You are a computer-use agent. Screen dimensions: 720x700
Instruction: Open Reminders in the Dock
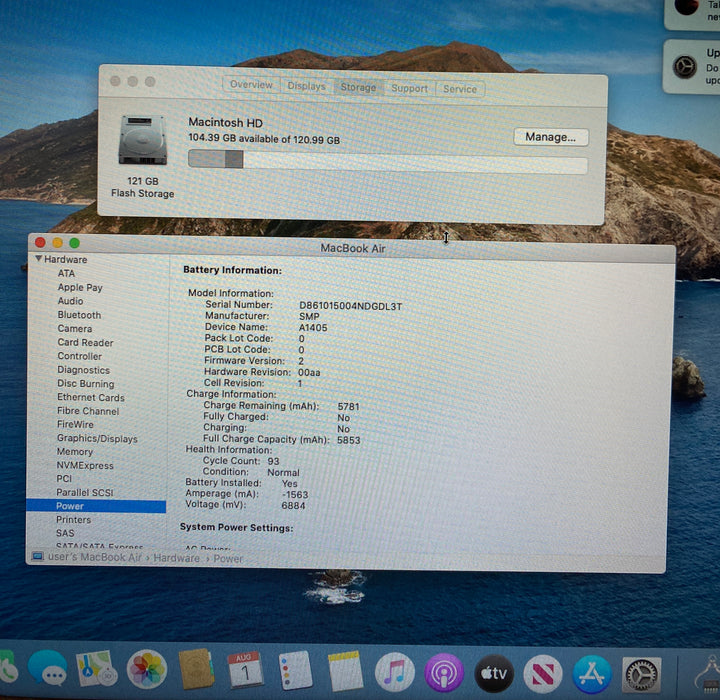pyautogui.click(x=295, y=670)
